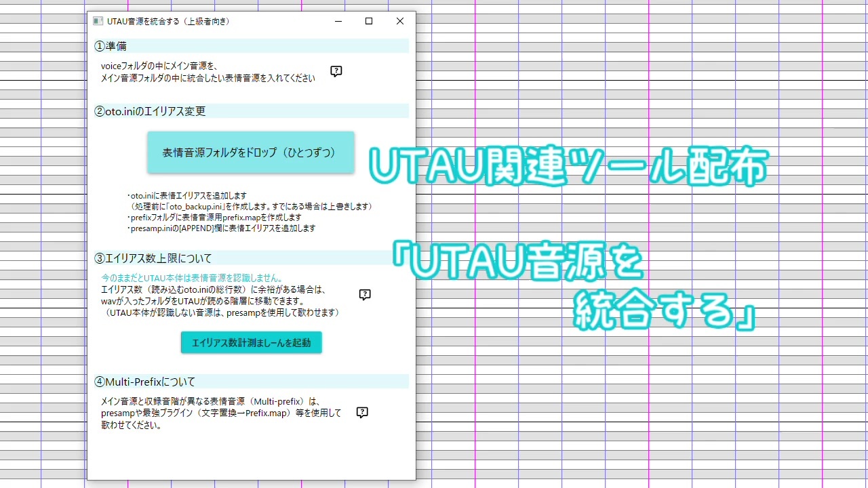
Task: Click the app icon in title bar
Action: 98,21
